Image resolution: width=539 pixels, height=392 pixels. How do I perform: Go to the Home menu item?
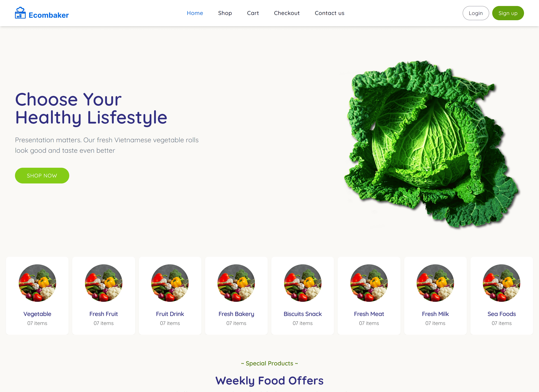coord(195,13)
